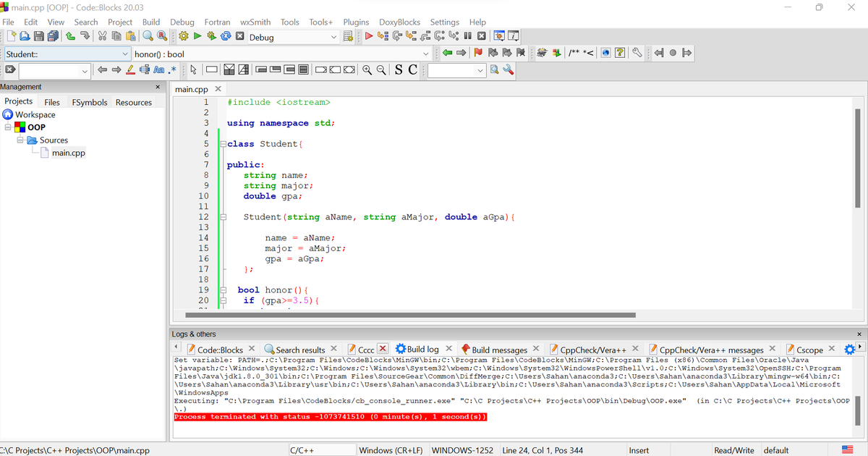Screen dimensions: 868x456
Task: Click the Cut scissors icon
Action: (x=102, y=36)
